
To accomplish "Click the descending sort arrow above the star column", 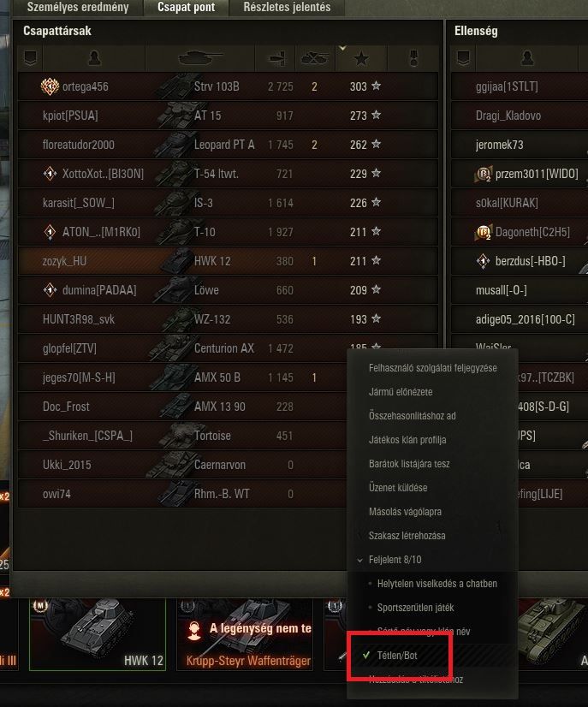I will [342, 47].
